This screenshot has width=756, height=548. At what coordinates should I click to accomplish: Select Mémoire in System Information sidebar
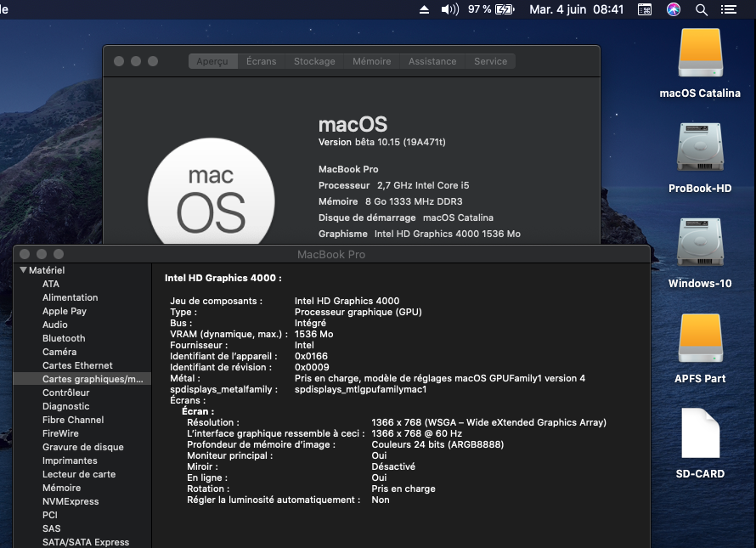61,488
